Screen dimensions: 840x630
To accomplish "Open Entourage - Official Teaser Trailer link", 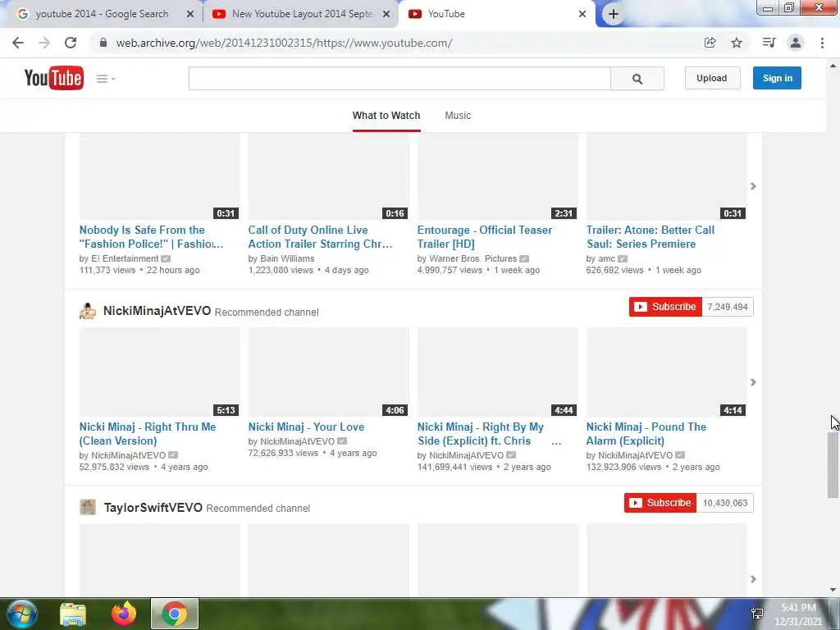I will [485, 237].
